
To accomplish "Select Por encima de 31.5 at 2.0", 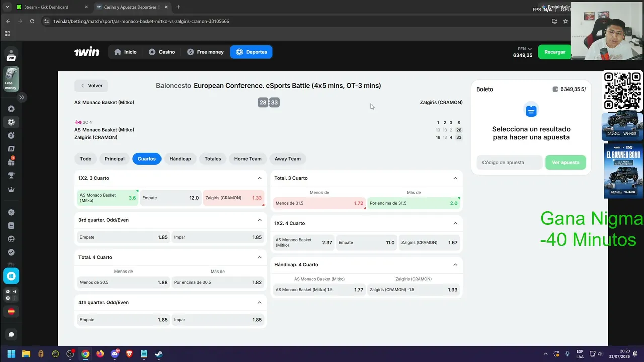I will pyautogui.click(x=414, y=203).
